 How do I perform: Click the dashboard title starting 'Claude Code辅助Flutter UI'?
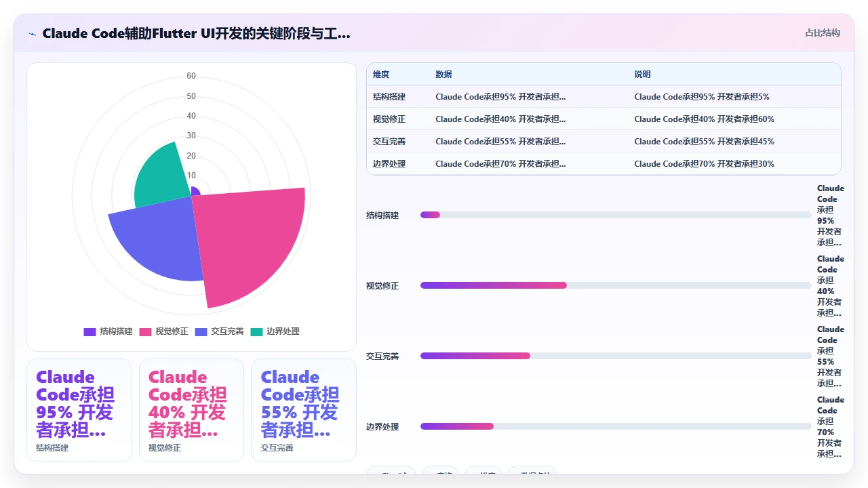197,33
